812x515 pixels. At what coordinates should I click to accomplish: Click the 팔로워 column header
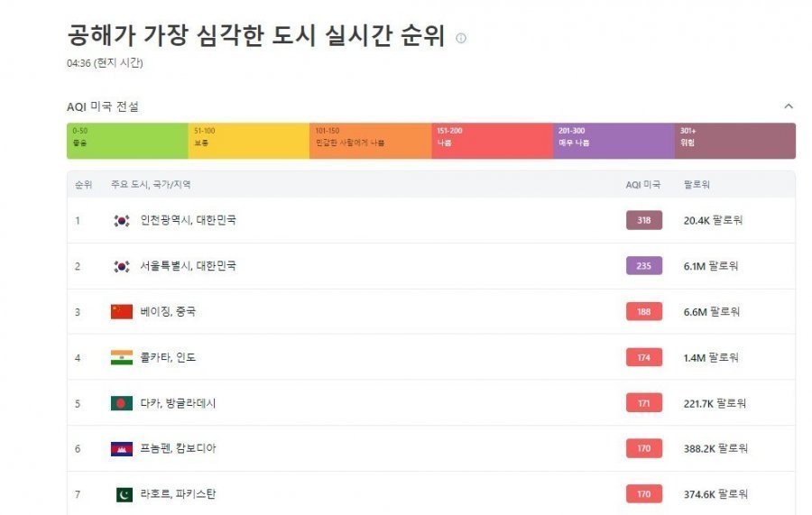pyautogui.click(x=697, y=185)
